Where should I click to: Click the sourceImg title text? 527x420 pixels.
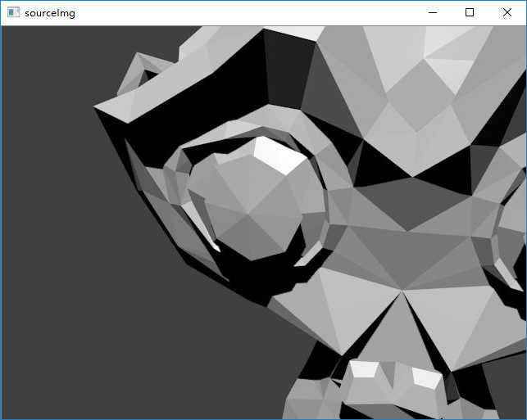point(50,13)
